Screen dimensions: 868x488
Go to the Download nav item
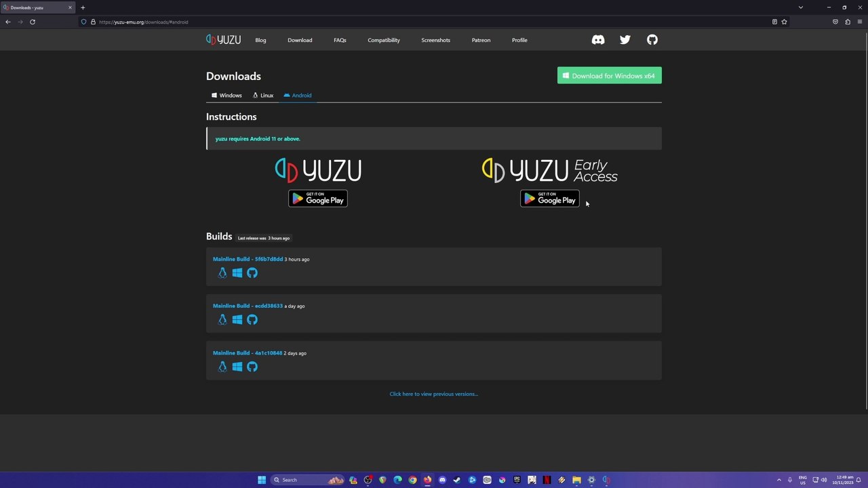pos(300,40)
